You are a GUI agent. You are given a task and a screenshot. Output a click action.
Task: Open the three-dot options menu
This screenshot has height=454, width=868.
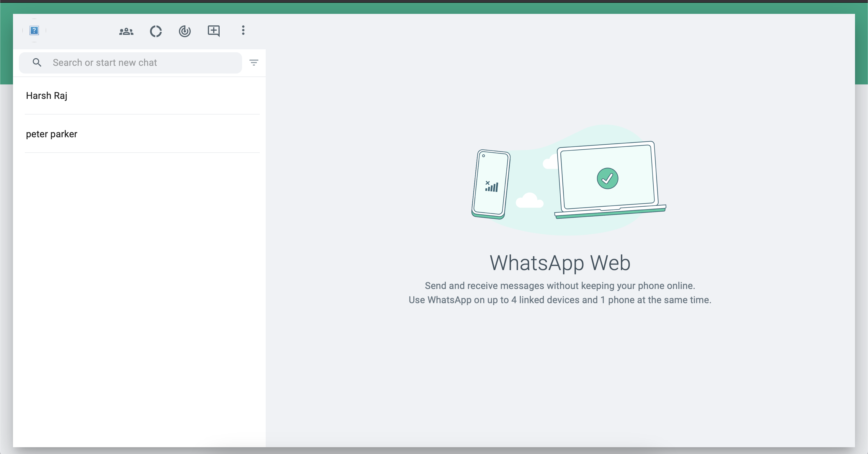243,31
